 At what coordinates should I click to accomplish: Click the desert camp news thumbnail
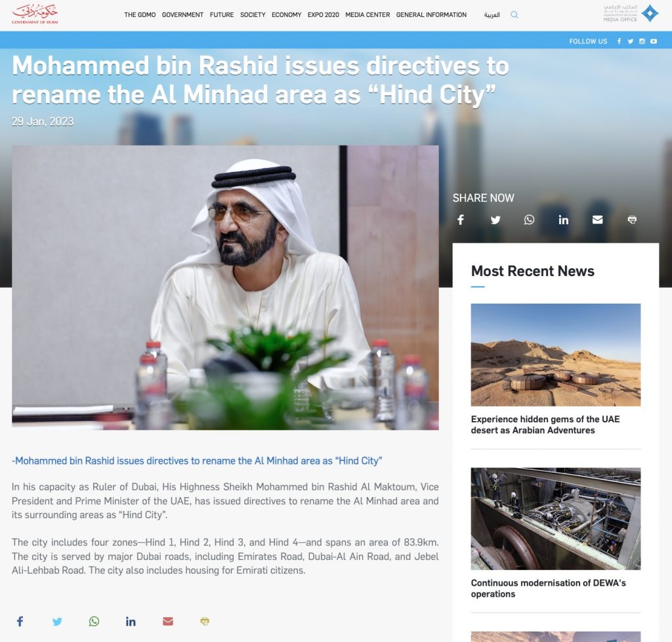click(x=555, y=355)
